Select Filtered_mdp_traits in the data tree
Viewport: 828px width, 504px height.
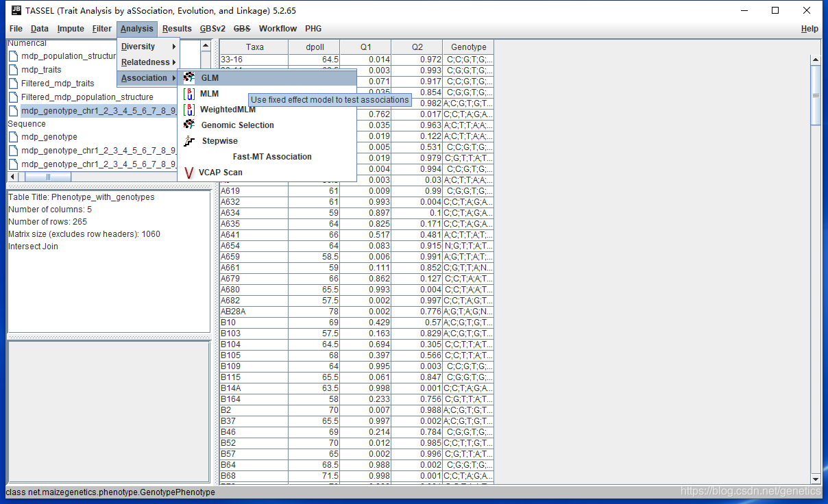(58, 84)
